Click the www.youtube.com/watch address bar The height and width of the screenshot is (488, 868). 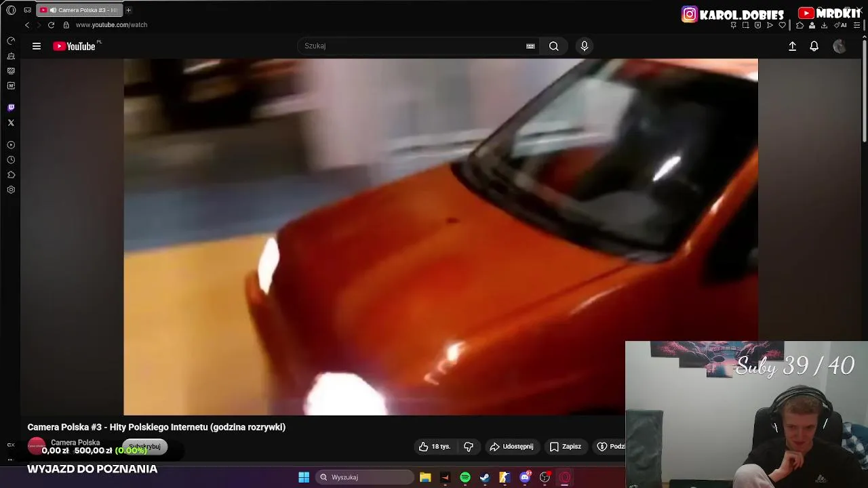click(111, 25)
